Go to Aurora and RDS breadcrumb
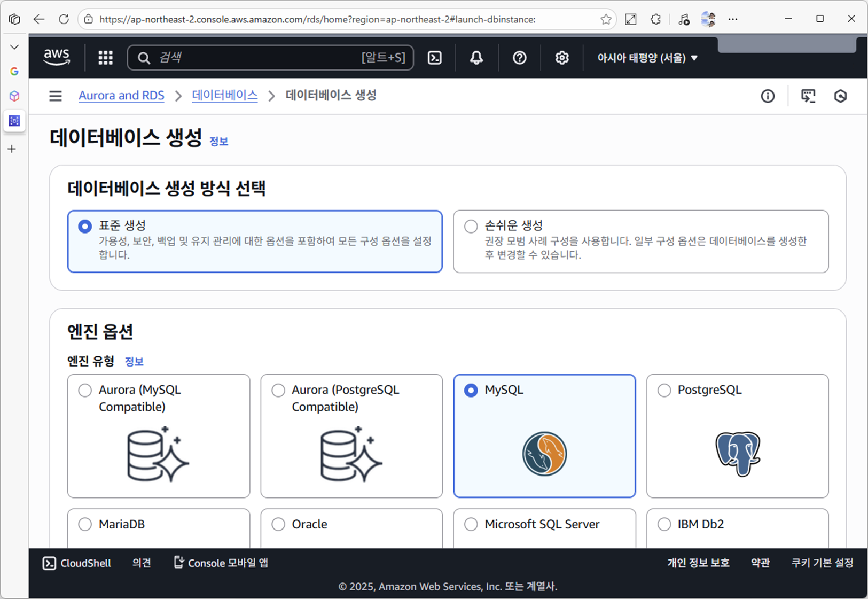 click(x=121, y=96)
